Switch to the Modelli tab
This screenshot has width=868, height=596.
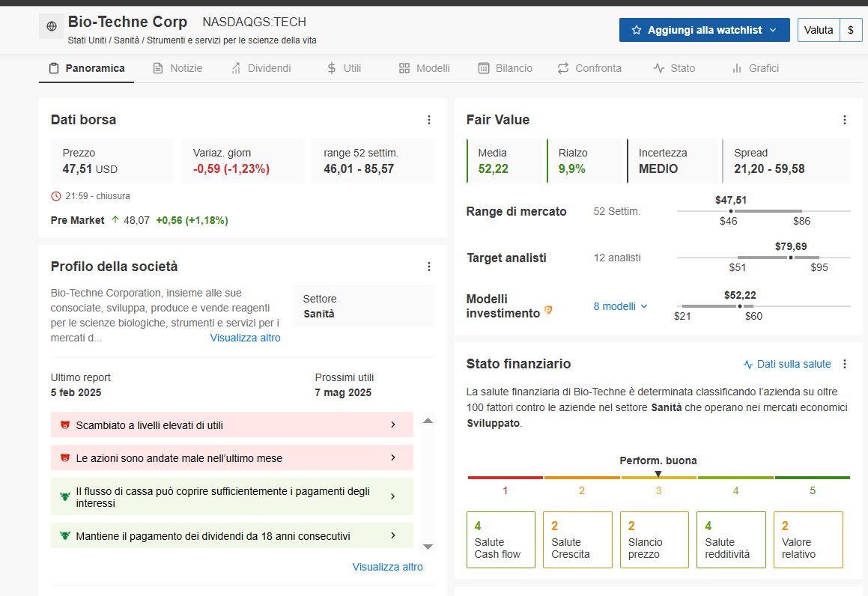pyautogui.click(x=424, y=69)
